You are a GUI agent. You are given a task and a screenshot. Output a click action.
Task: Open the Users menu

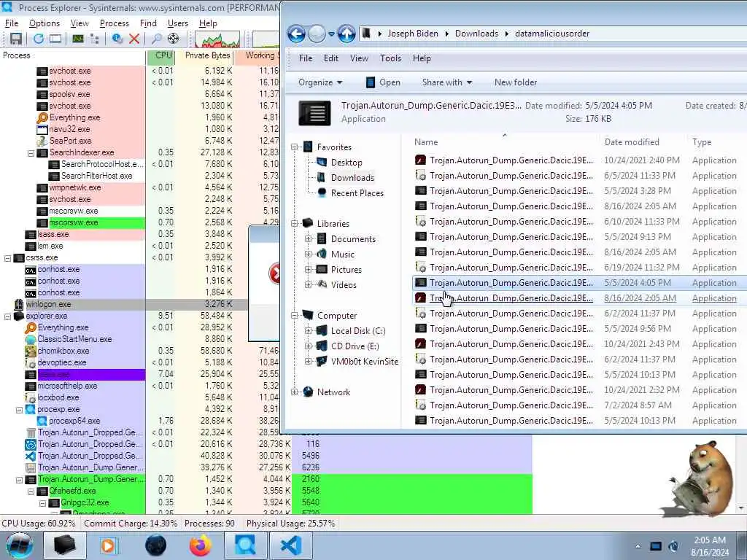tap(178, 23)
